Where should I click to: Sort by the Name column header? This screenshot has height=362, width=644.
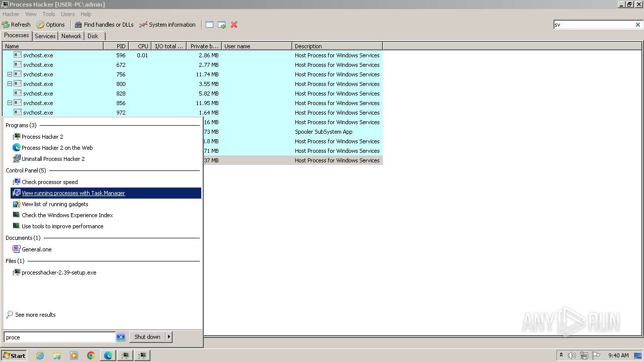tap(53, 46)
